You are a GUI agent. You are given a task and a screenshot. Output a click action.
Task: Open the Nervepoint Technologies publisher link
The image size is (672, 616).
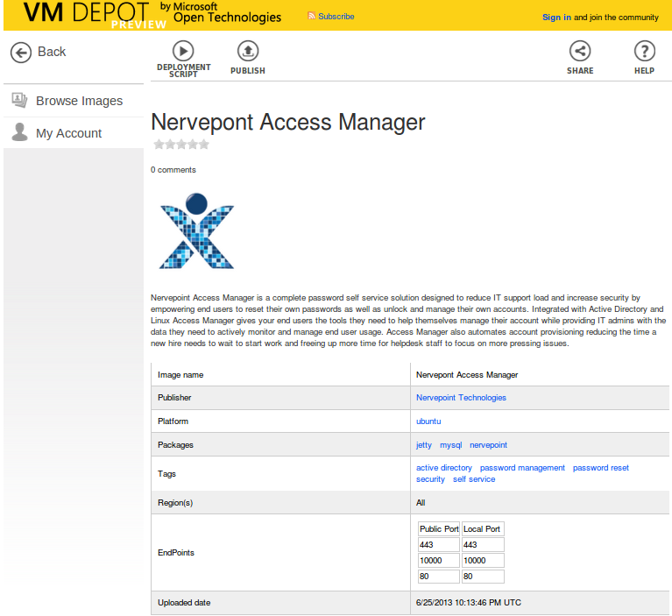tap(461, 398)
